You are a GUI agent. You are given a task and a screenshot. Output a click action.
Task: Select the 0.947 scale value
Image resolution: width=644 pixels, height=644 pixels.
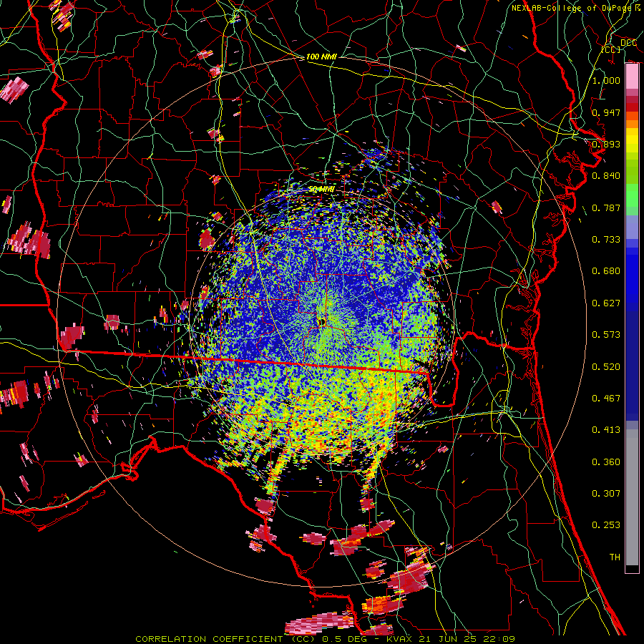[x=606, y=112]
